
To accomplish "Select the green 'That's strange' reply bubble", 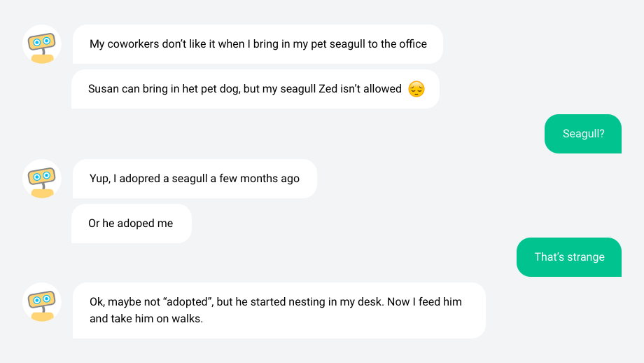I will (569, 257).
